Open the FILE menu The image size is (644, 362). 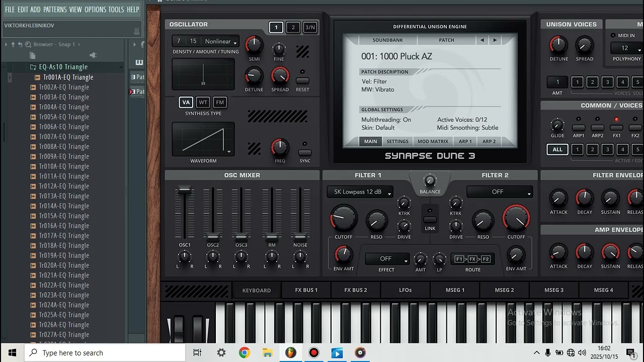(x=10, y=10)
